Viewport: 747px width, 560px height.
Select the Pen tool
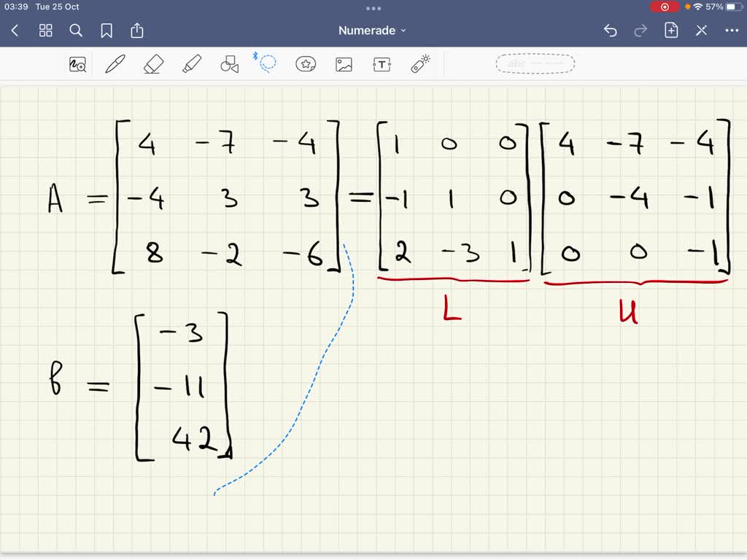coord(115,63)
